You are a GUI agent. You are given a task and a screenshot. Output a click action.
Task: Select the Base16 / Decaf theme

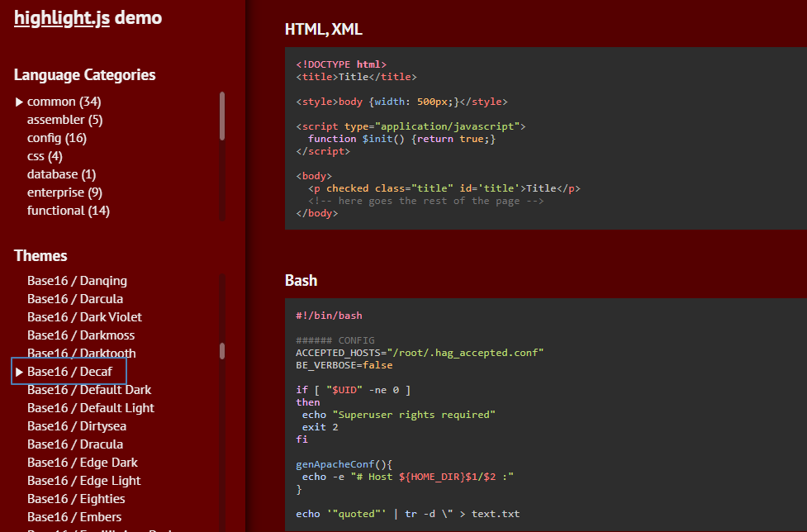(x=69, y=372)
